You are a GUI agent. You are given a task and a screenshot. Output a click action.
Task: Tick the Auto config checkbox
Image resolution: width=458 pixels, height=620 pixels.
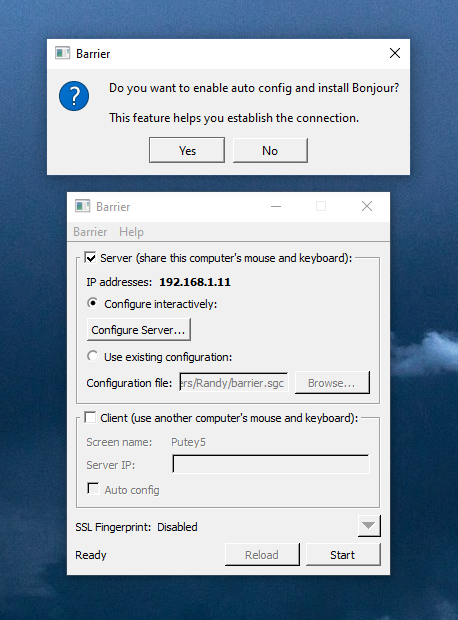pos(93,489)
